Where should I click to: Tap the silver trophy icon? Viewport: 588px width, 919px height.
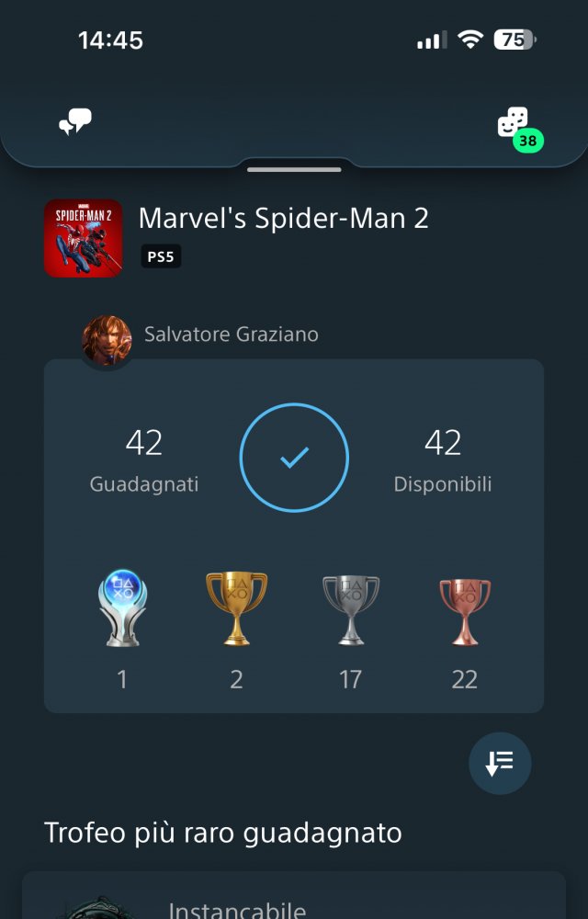tap(351, 607)
